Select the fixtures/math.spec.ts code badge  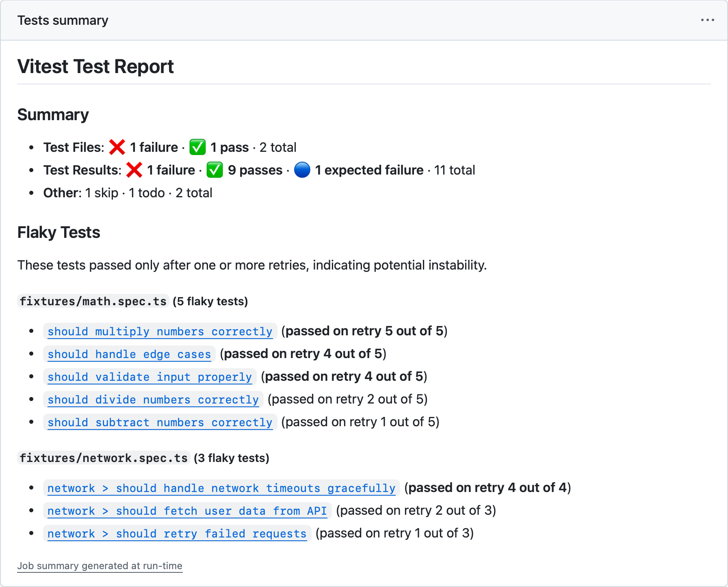click(x=93, y=301)
